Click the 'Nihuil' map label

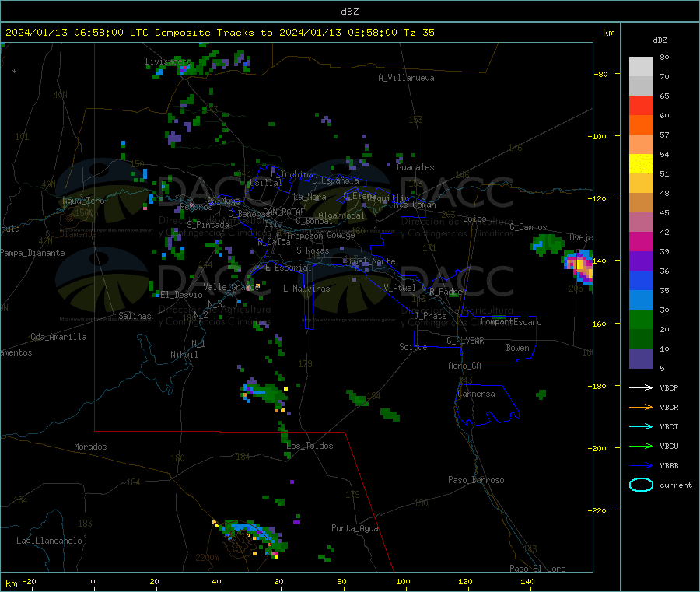(184, 355)
